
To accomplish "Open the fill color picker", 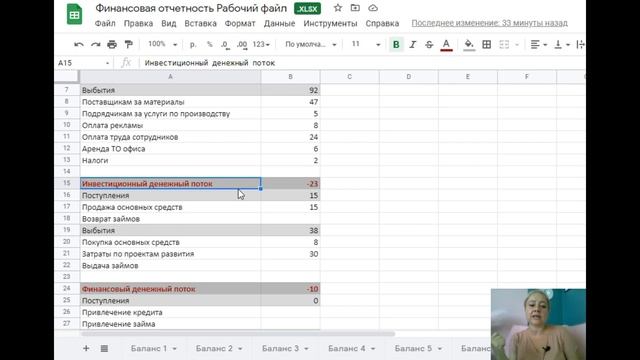I will (x=469, y=44).
